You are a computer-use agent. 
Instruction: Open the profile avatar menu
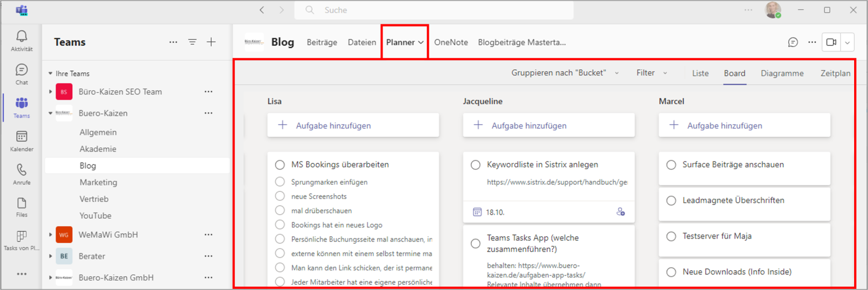coord(773,10)
